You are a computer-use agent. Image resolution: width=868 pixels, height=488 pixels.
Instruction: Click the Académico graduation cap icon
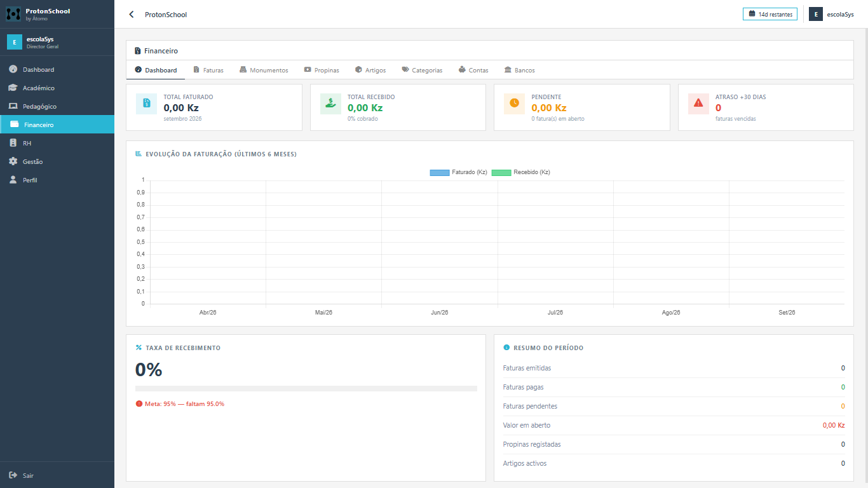coord(13,88)
